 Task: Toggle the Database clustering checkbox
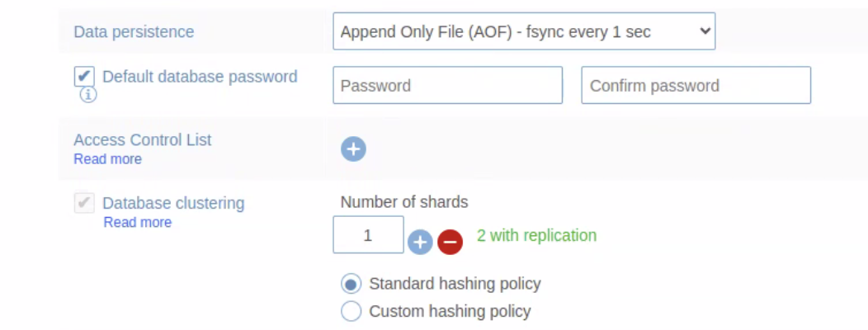[x=84, y=203]
